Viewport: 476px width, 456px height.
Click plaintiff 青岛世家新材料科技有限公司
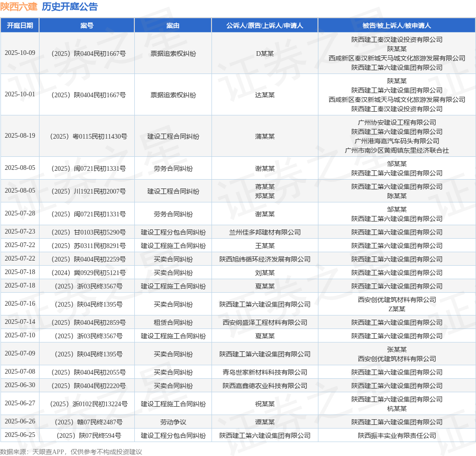264,372
